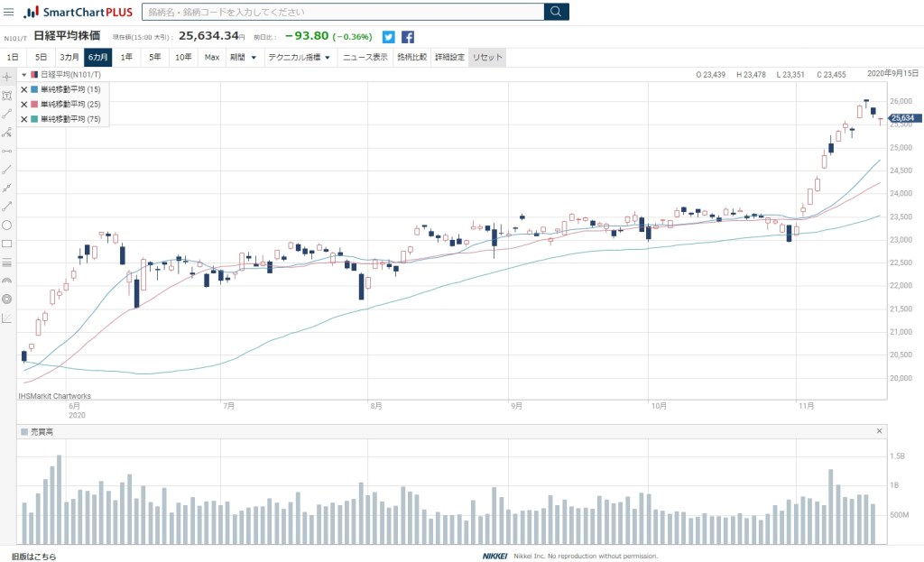Open the 旧版はこちら link
The width and height of the screenshot is (924, 562).
click(x=33, y=557)
